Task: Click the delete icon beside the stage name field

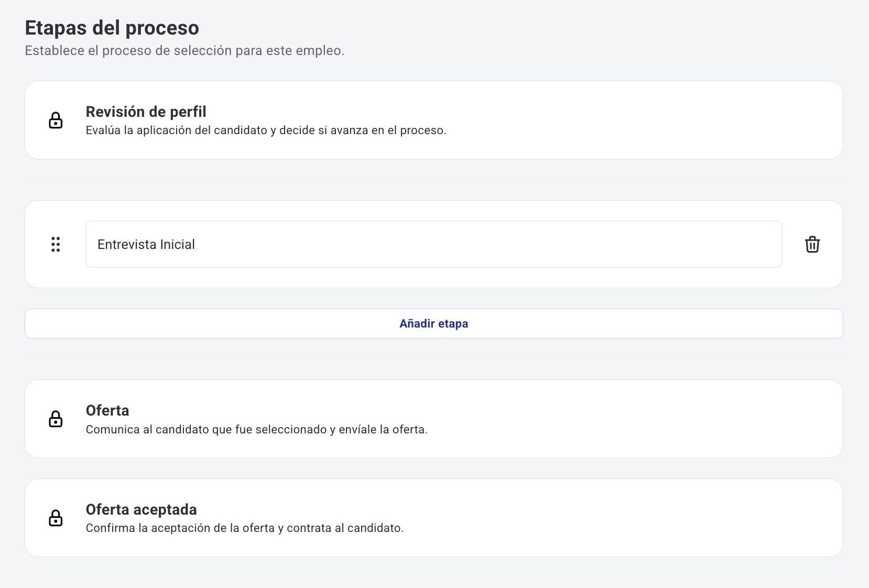Action: point(812,244)
